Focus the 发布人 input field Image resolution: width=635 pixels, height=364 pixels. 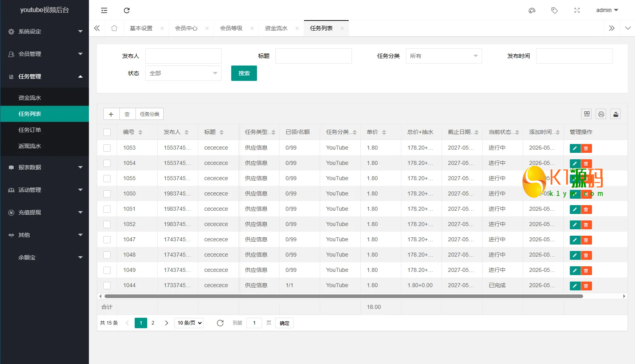coord(183,56)
